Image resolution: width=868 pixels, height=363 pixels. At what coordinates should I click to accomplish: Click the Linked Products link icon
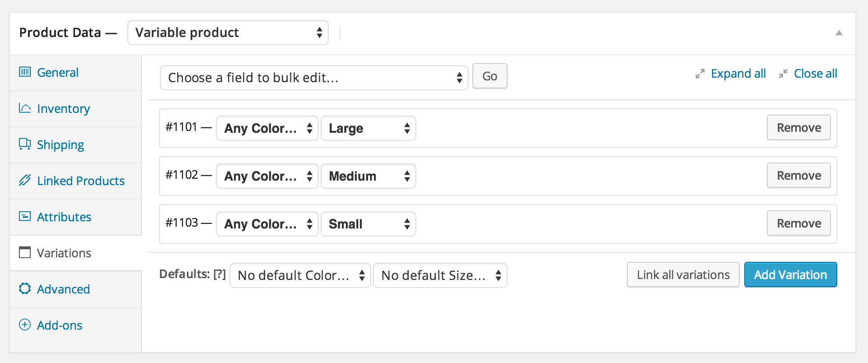coord(25,181)
